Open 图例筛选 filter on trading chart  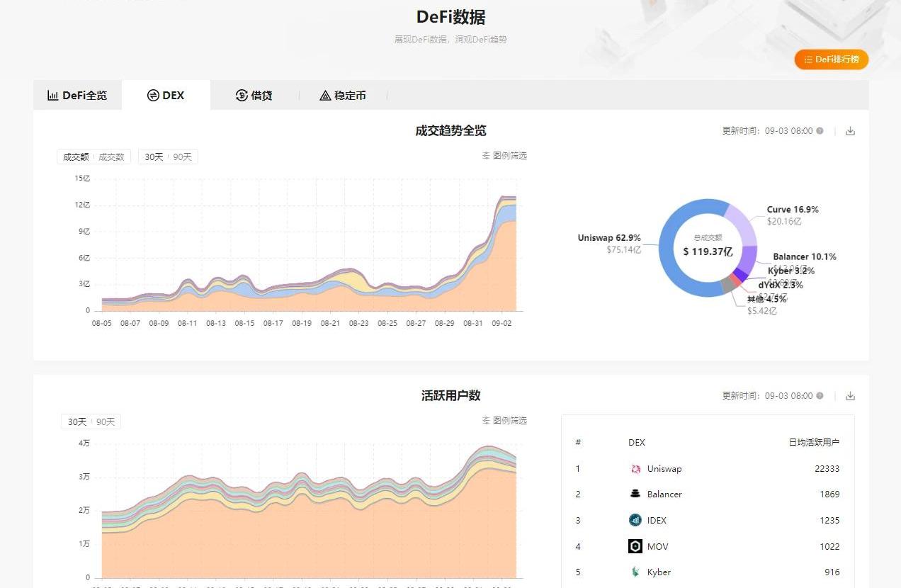click(x=505, y=156)
